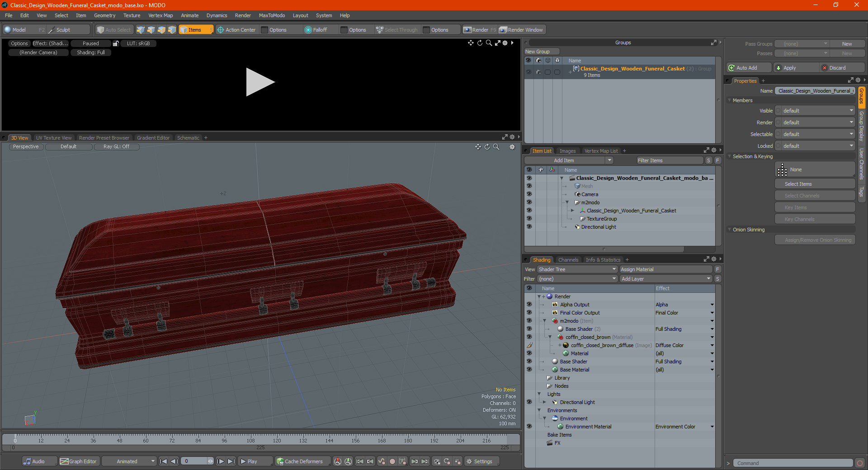Click Assign Material button

tap(666, 269)
